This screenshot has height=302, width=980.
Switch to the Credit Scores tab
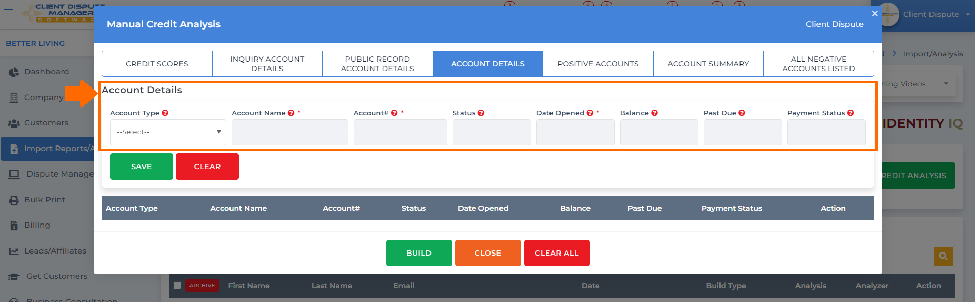coord(157,64)
